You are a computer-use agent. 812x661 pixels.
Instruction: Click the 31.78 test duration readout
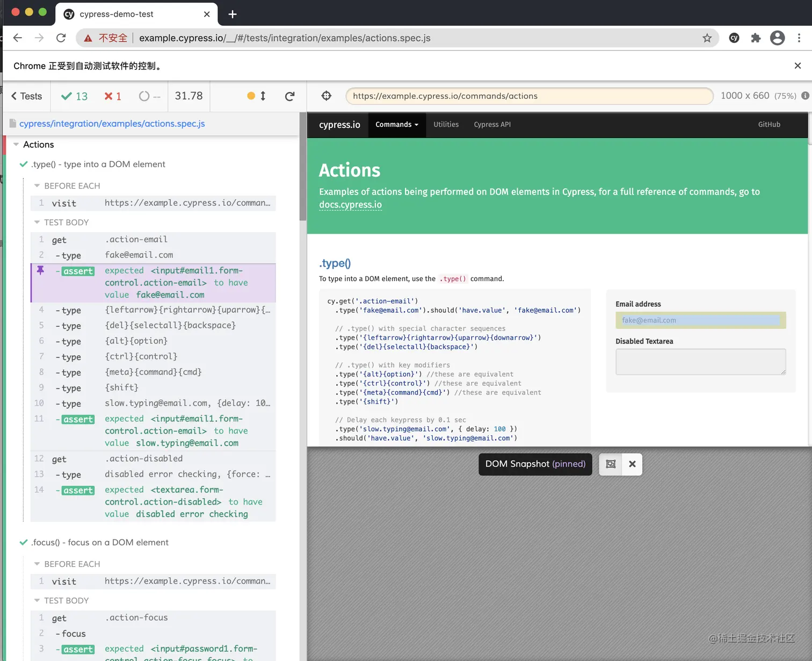pyautogui.click(x=189, y=96)
